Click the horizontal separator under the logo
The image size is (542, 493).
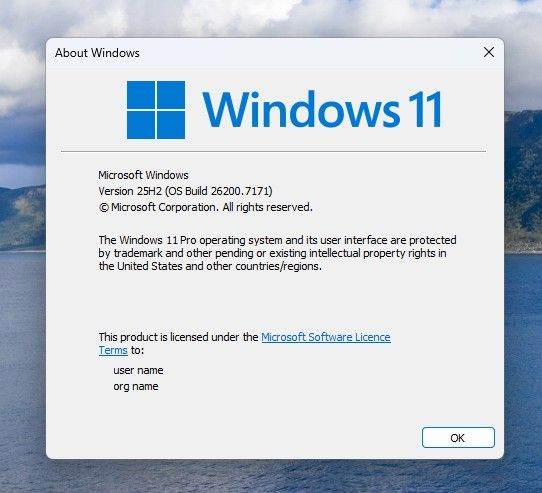pyautogui.click(x=273, y=151)
